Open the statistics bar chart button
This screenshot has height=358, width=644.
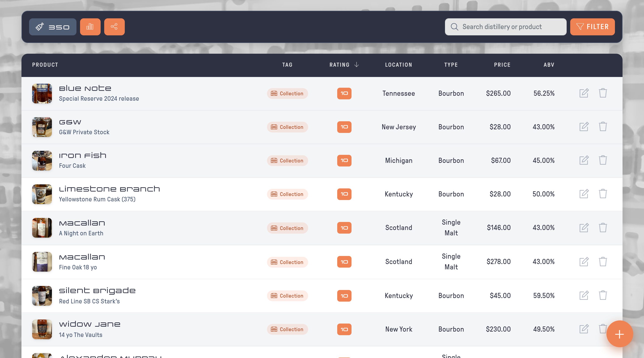90,27
